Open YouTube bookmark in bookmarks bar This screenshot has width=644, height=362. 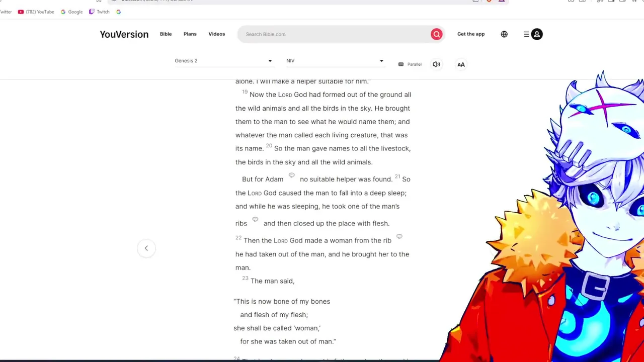(36, 12)
